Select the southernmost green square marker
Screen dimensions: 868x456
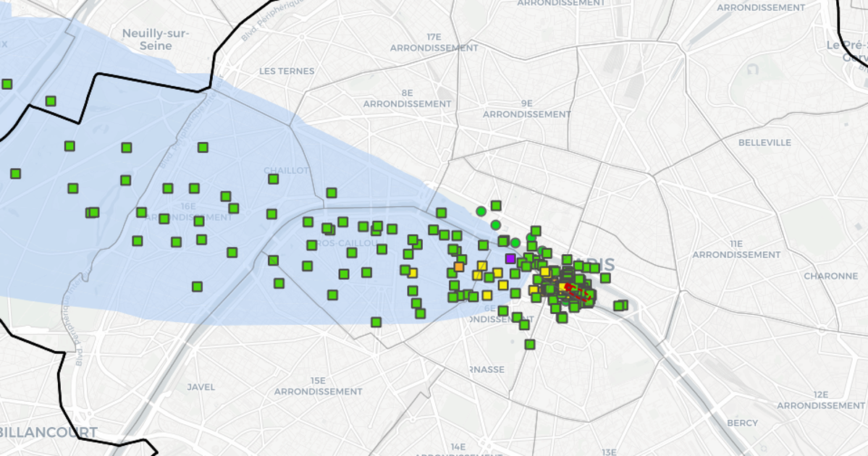[x=530, y=345]
